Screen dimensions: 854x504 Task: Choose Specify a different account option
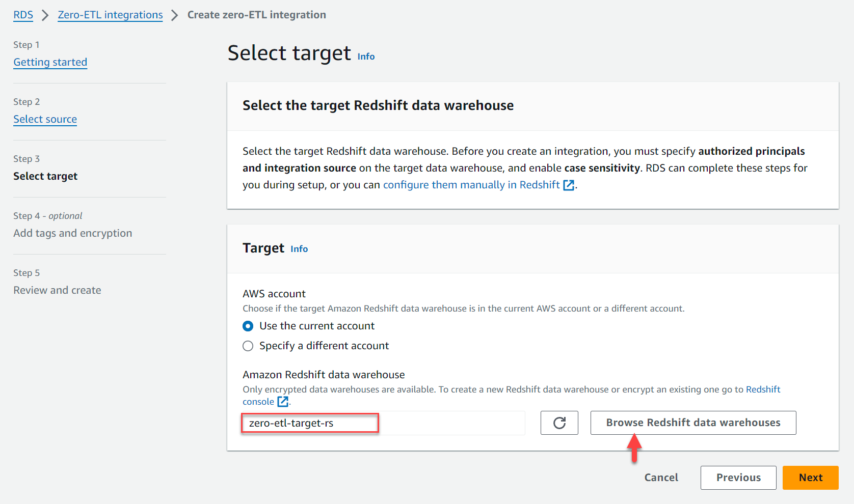pyautogui.click(x=248, y=346)
